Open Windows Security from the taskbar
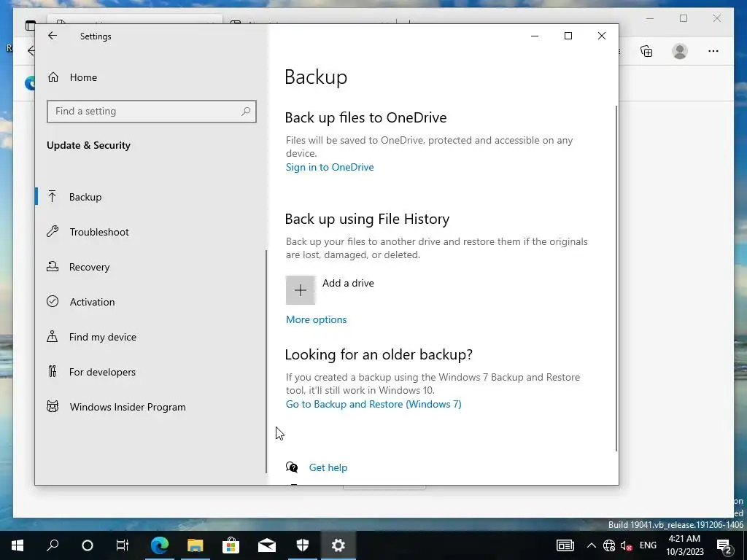 click(x=303, y=545)
